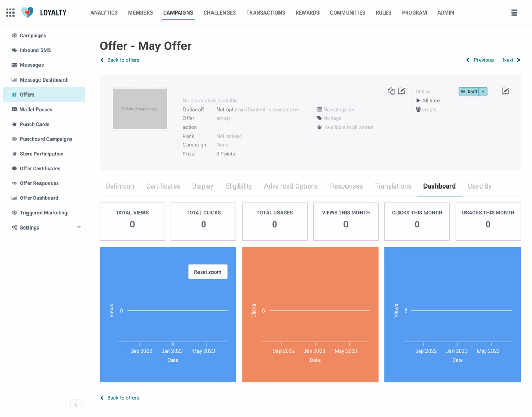Click the Total Views stat card
The height and width of the screenshot is (417, 532).
pos(132,222)
